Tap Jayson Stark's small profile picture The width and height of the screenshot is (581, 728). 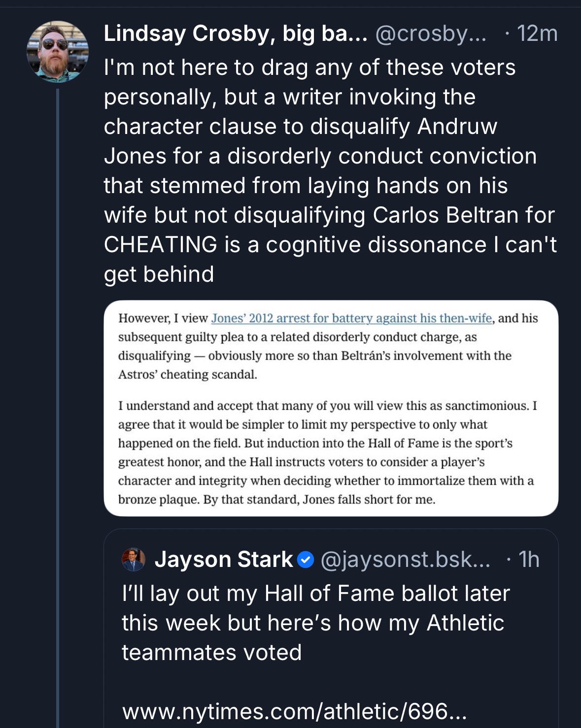tap(134, 560)
